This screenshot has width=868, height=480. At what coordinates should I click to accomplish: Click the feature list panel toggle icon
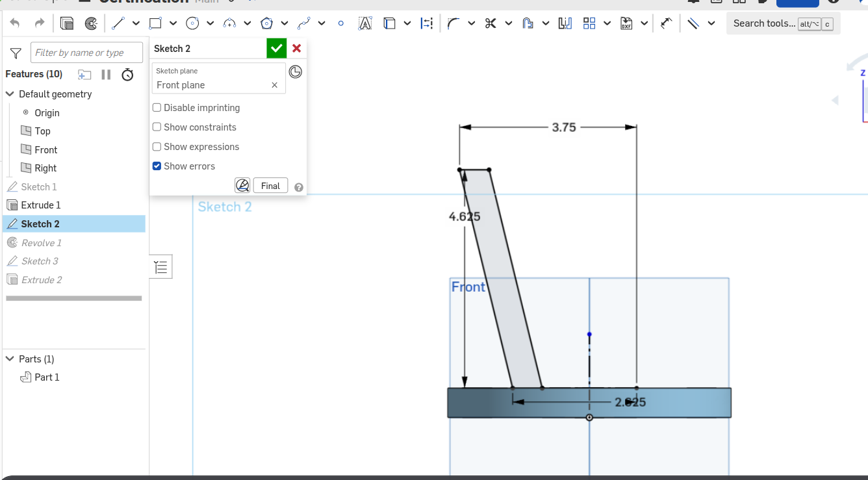161,267
